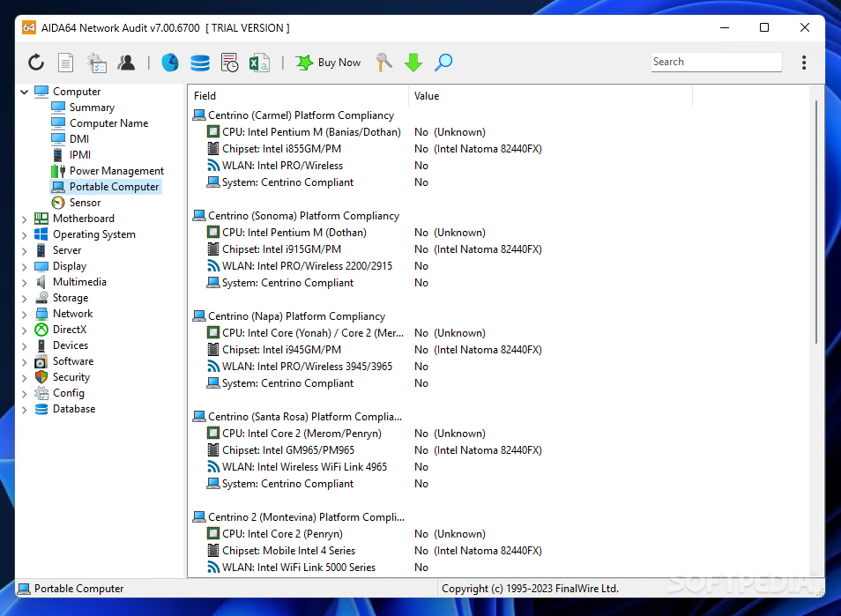Select the Devices tree item
The height and width of the screenshot is (616, 841).
(x=71, y=345)
